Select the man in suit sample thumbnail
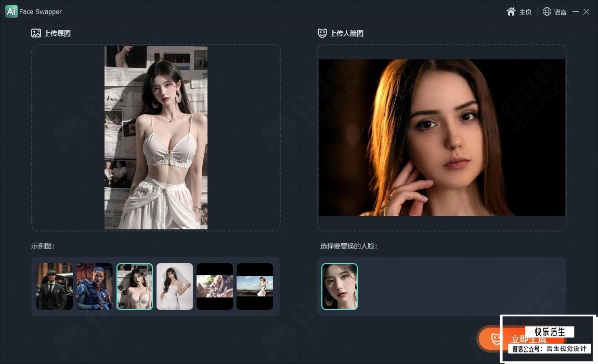The width and height of the screenshot is (598, 364). pyautogui.click(x=55, y=286)
